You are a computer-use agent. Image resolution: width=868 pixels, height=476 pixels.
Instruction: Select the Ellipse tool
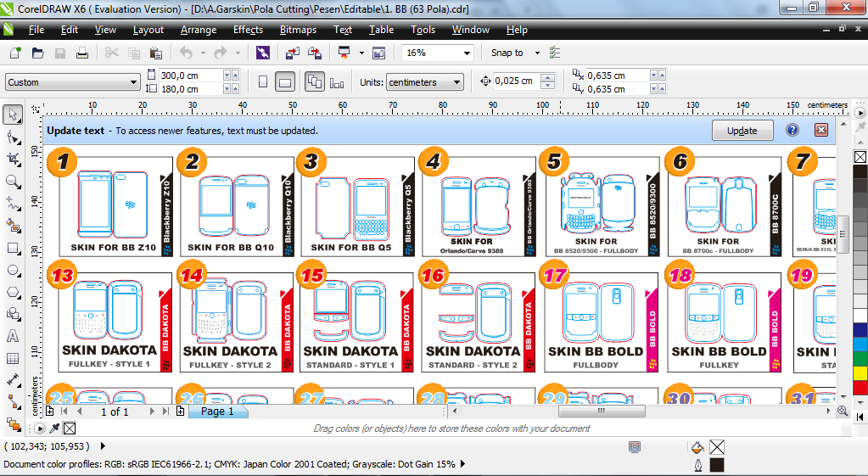(13, 270)
